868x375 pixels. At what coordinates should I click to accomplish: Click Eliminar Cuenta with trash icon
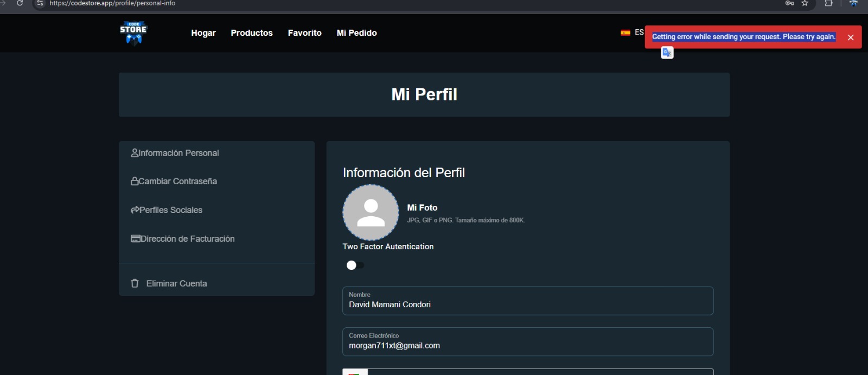point(169,283)
